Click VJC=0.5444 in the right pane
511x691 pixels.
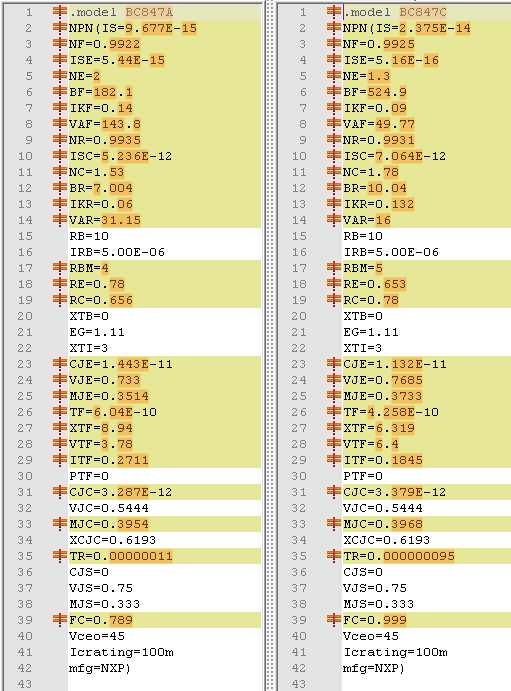point(383,508)
